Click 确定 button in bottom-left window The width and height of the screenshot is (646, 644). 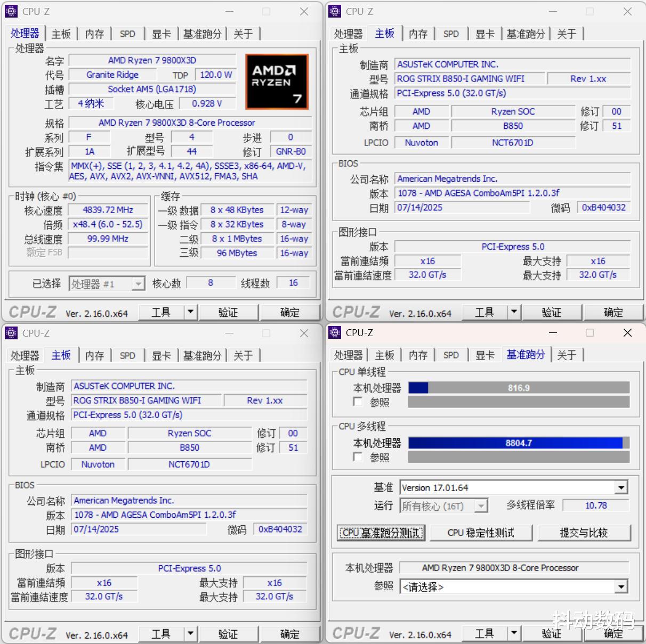tap(289, 633)
